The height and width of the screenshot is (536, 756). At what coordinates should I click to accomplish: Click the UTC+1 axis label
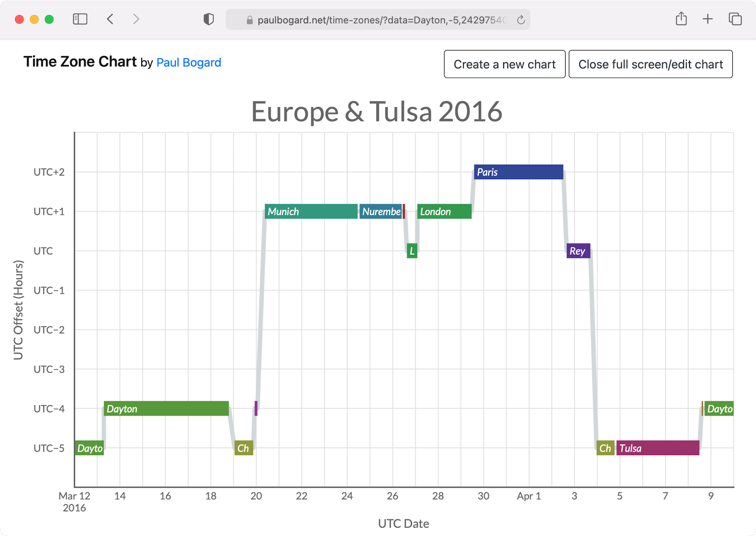[x=49, y=212]
